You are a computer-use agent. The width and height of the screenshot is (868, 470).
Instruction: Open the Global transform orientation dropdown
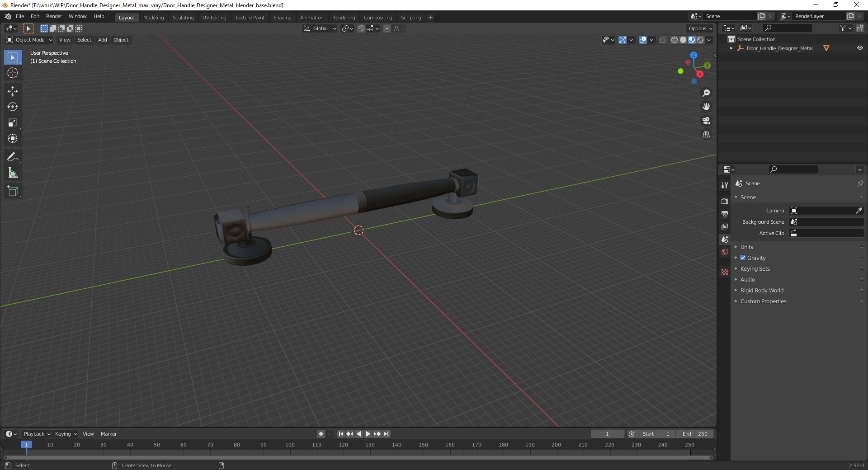tap(320, 28)
